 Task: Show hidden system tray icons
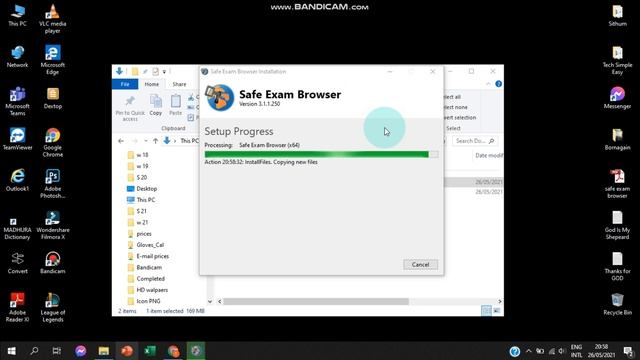(529, 351)
